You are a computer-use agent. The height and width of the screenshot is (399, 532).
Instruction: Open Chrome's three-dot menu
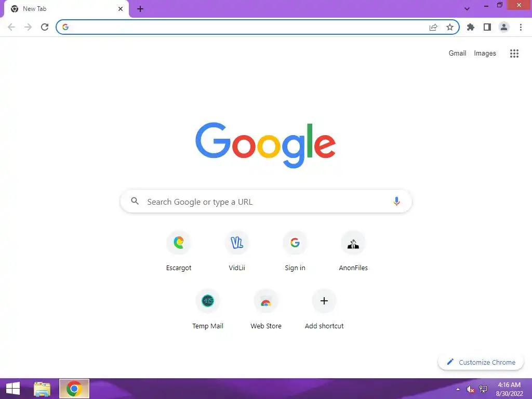(521, 27)
